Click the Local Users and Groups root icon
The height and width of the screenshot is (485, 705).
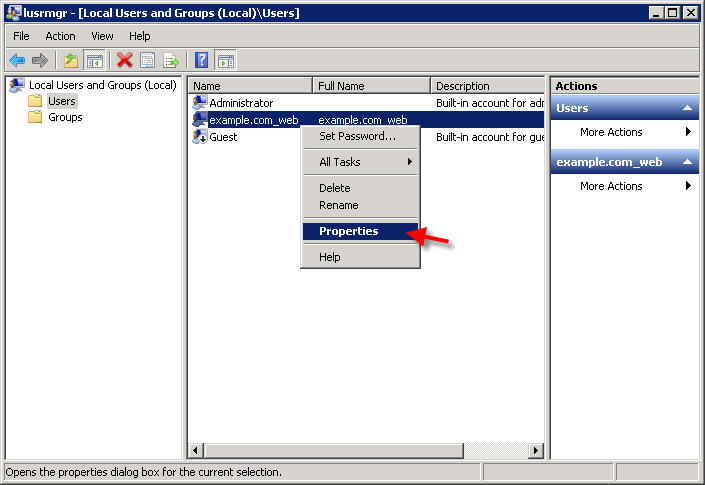[17, 85]
